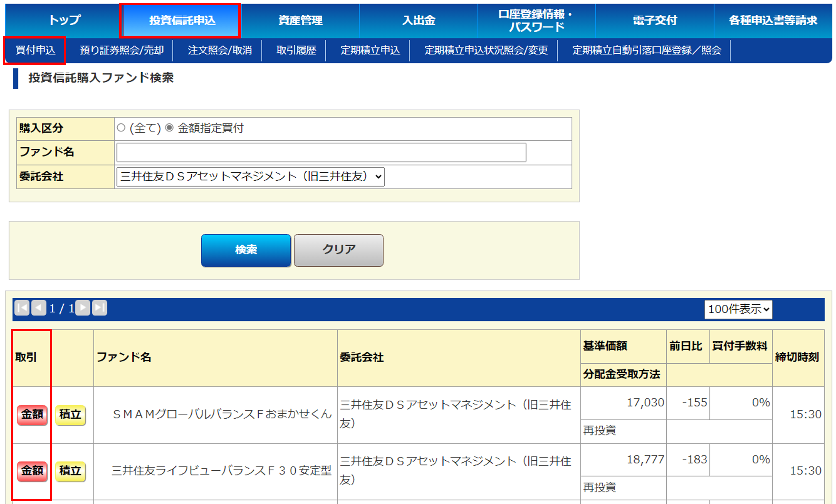Open the 電子交付 tab
Screen dimensions: 836x504
pyautogui.click(x=655, y=20)
